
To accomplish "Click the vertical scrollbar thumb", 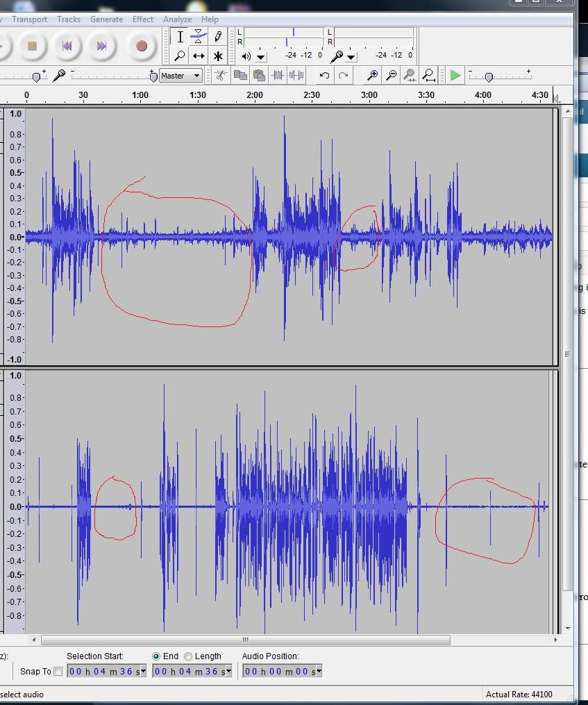I will click(x=568, y=354).
